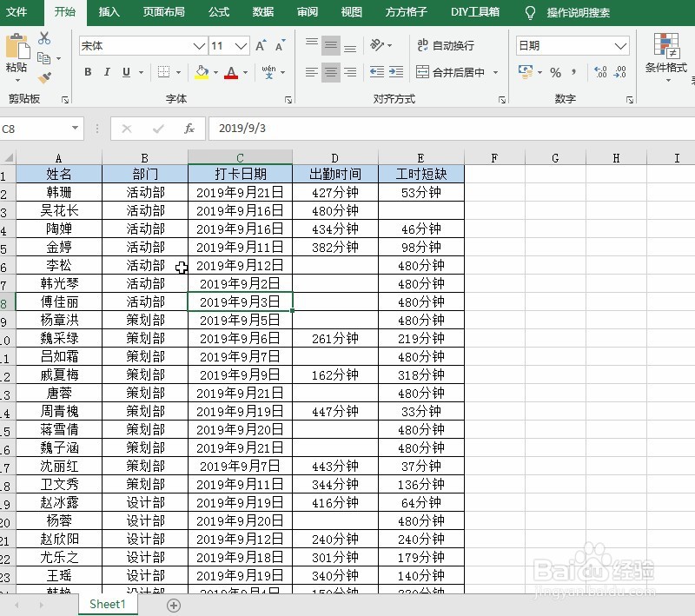Activate the Format Painter icon
This screenshot has width=695, height=616.
coord(46,76)
